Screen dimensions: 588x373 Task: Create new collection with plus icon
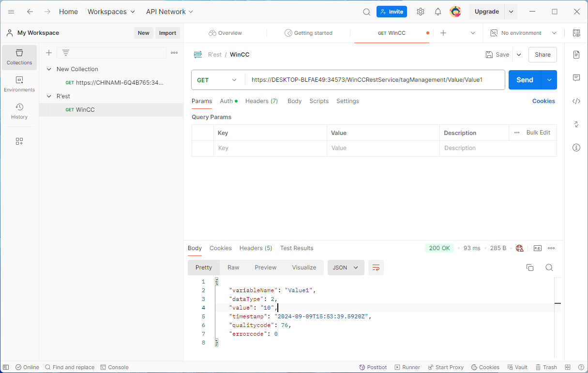coord(49,53)
